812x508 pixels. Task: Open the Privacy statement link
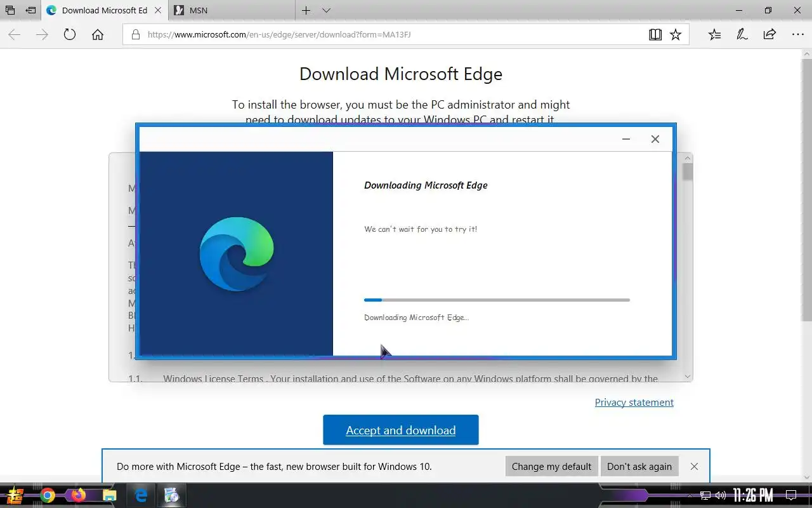[x=634, y=403]
